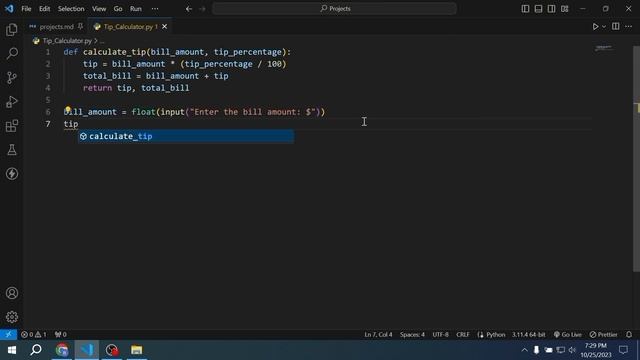Screen dimensions: 640x360
Task: Select the Tip_Calculator.py tab
Action: point(130,27)
